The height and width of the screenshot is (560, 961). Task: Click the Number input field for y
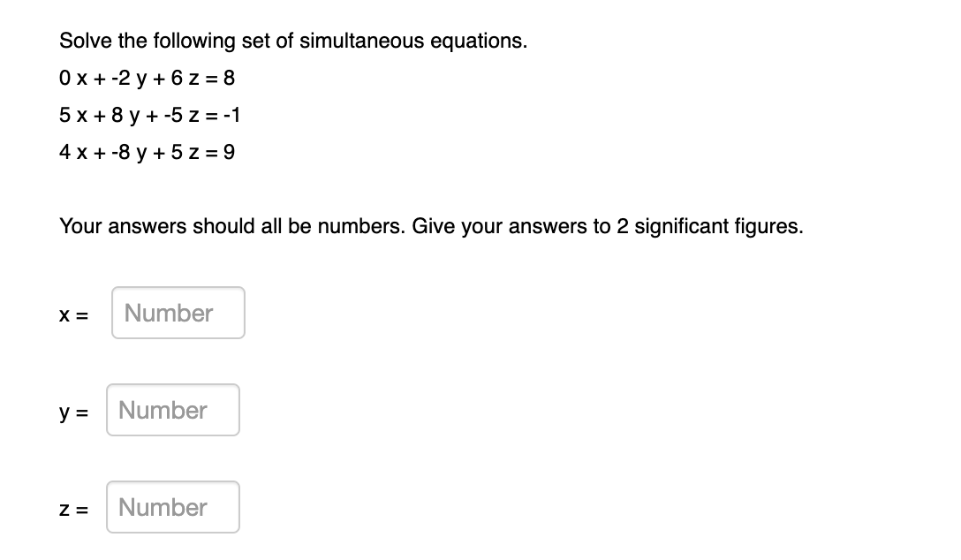coord(172,410)
